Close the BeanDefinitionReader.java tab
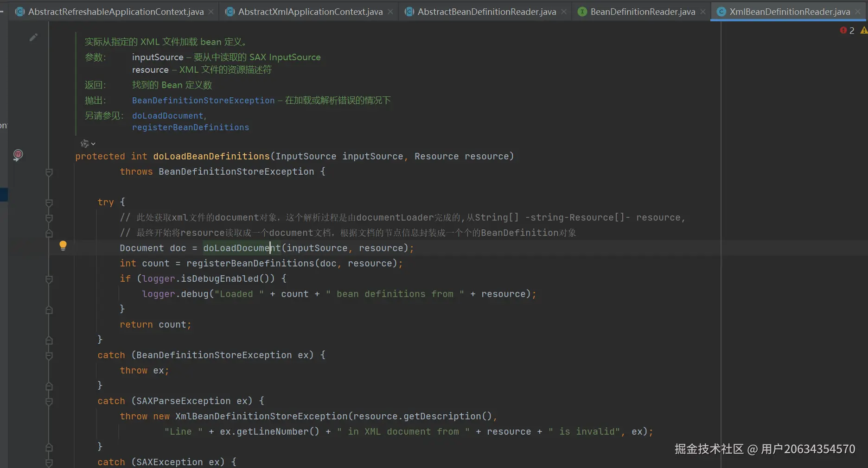 point(703,12)
